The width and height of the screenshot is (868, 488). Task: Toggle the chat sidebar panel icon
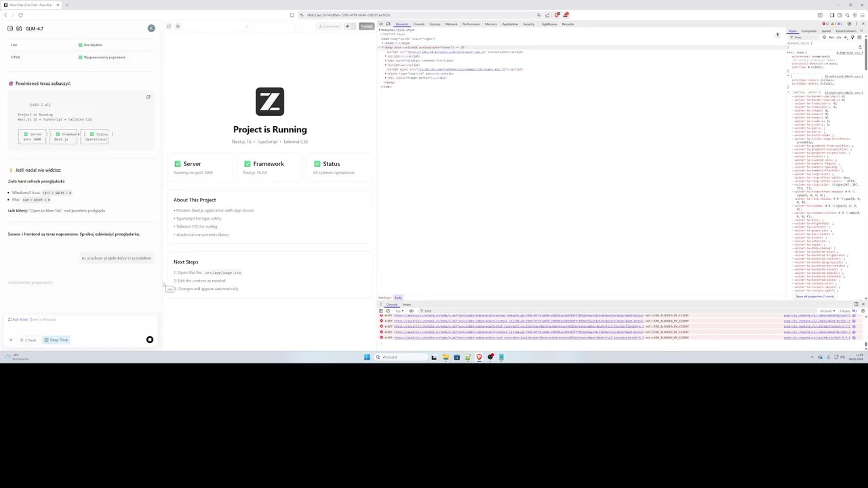pyautogui.click(x=10, y=28)
